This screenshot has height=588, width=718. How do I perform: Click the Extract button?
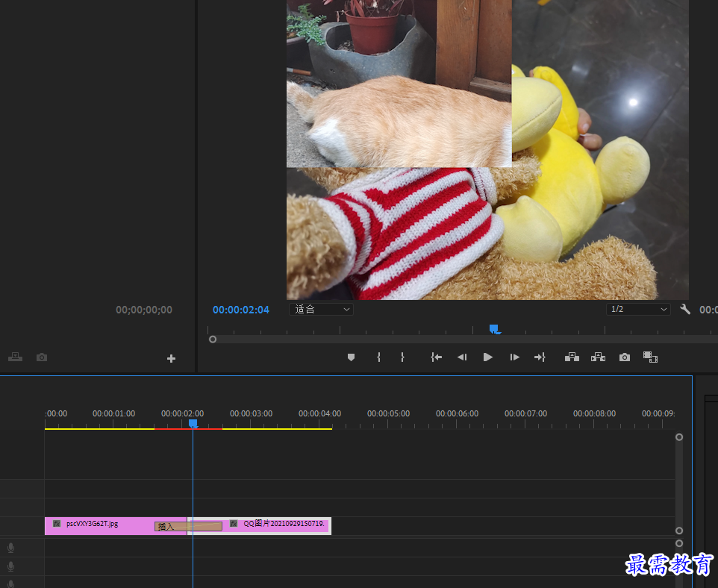[598, 357]
